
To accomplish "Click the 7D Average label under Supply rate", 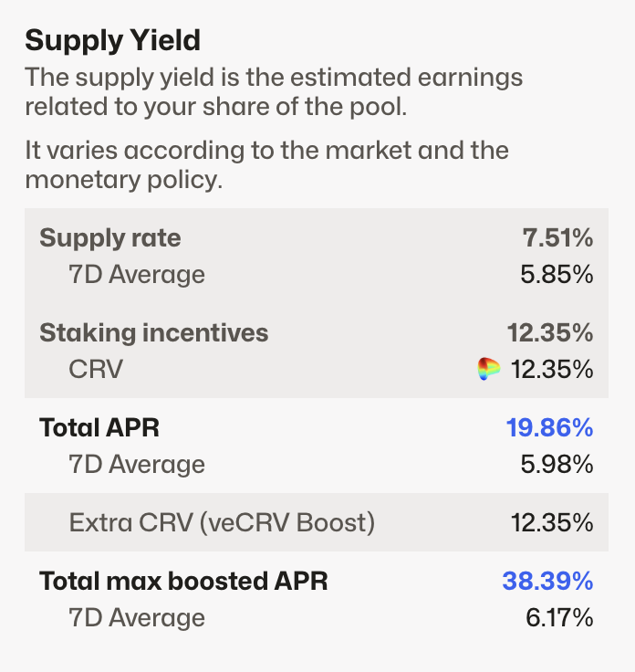I will (137, 274).
